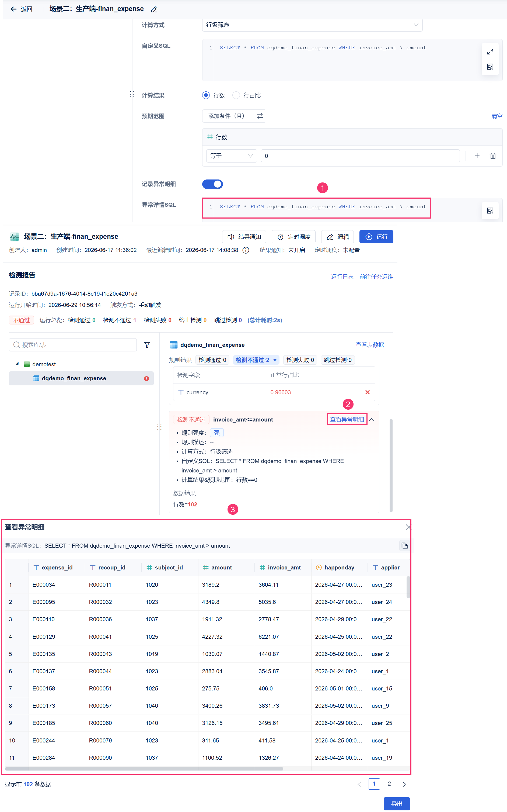Image resolution: width=507 pixels, height=812 pixels.
Task: Open the filter funnel beside table search
Action: point(147,345)
